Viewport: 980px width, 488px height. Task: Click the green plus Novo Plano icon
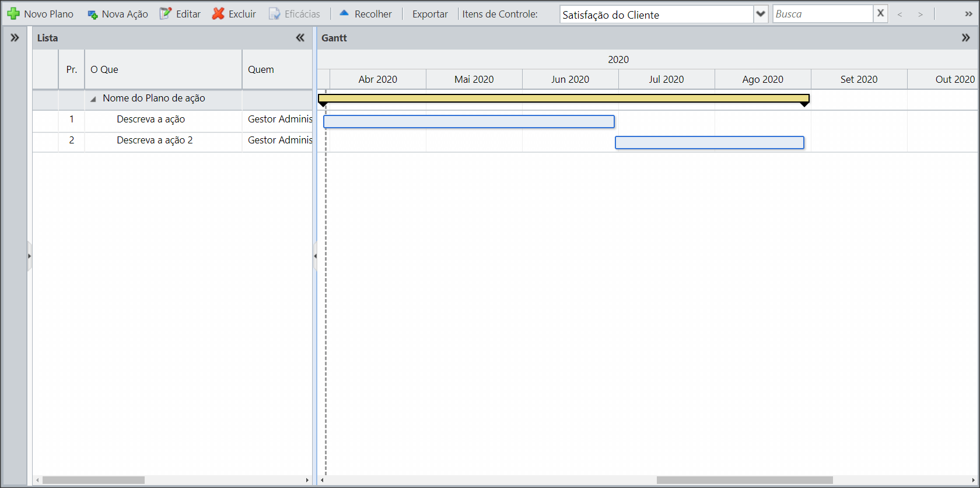[x=13, y=13]
